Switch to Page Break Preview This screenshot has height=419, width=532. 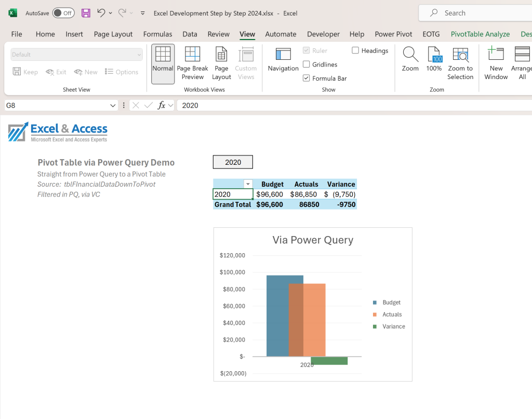[x=192, y=63]
